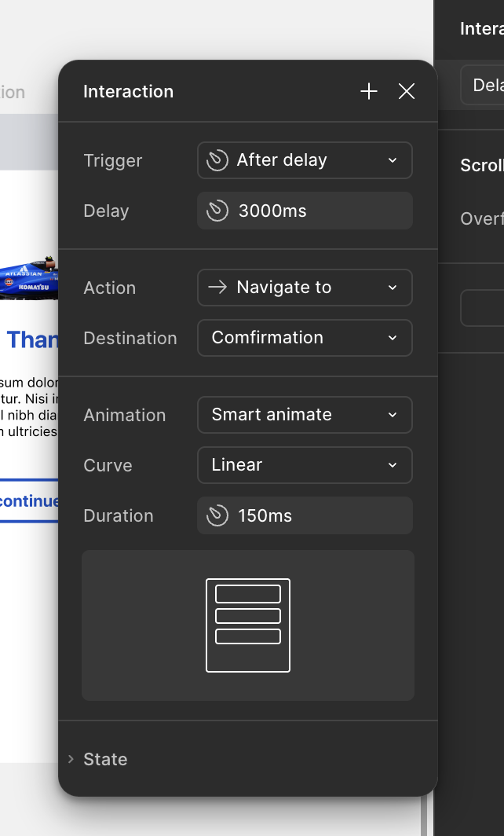This screenshot has height=836, width=504.
Task: Select the lorem ipsum paragraph on canvas
Action: (x=29, y=407)
